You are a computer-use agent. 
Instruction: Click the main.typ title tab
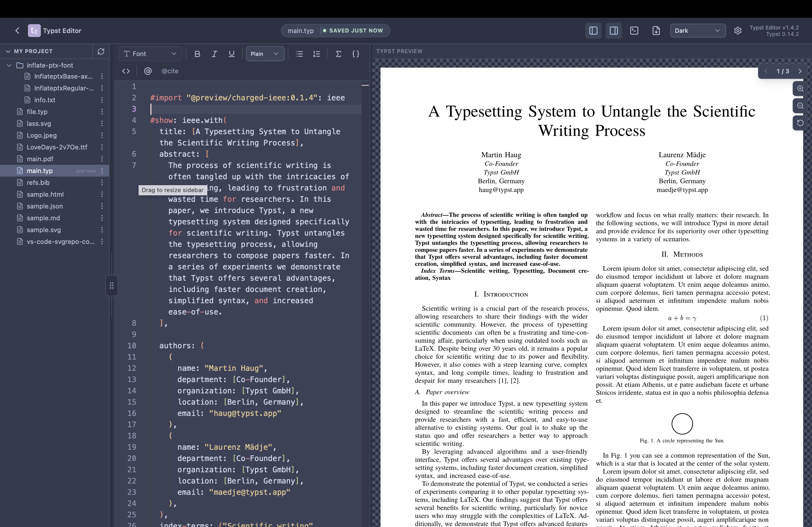300,30
